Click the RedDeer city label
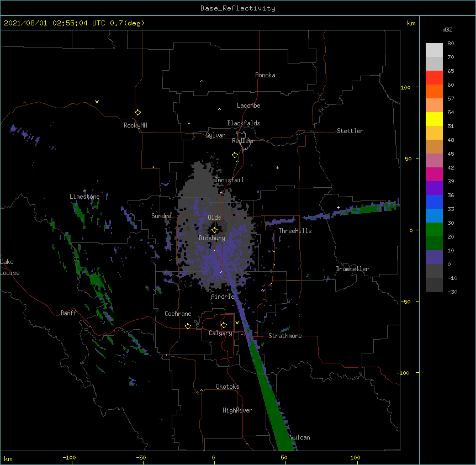 [243, 141]
